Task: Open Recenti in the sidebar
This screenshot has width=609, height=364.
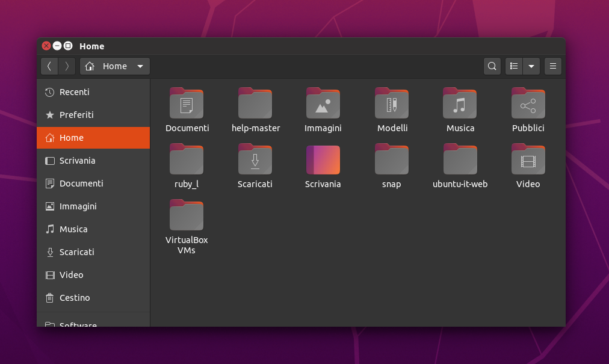Action: click(93, 92)
